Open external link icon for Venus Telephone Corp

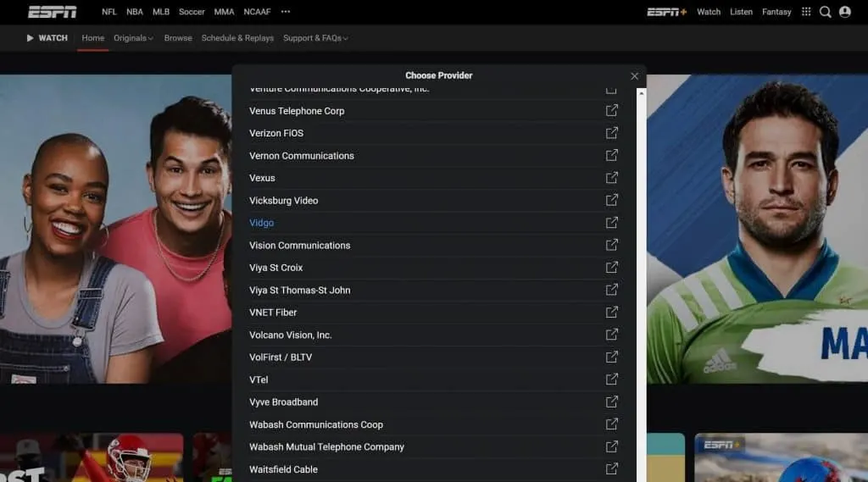point(611,111)
